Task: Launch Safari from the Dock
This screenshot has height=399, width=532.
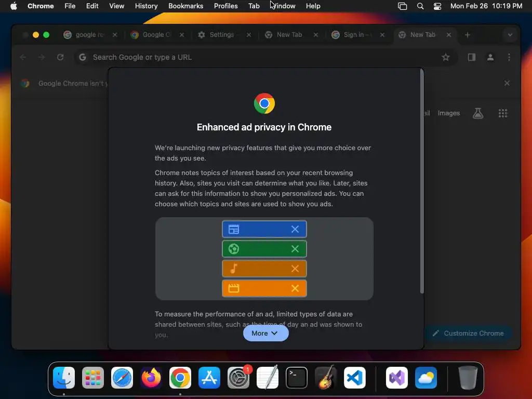Action: 122,378
